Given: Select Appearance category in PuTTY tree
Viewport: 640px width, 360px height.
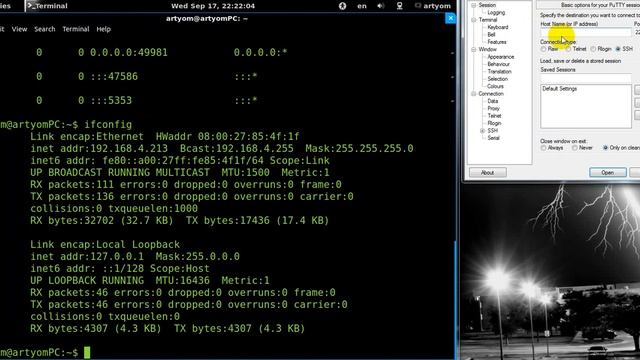Looking at the screenshot, I should coord(500,57).
